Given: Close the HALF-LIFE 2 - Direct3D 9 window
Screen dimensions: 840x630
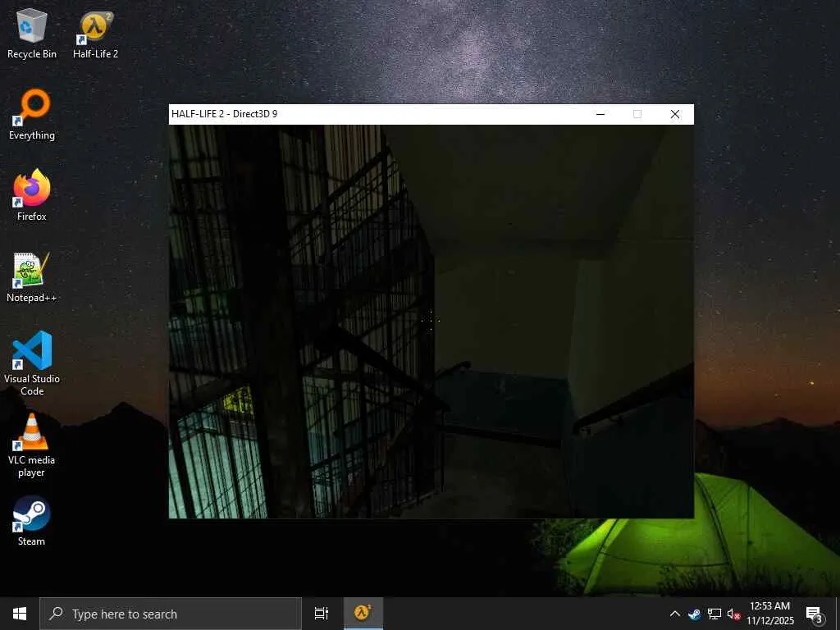Looking at the screenshot, I should [x=675, y=114].
